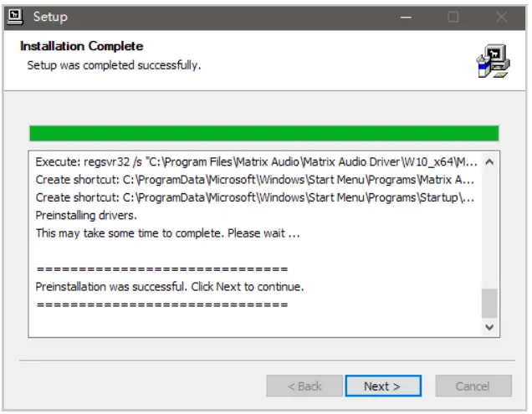The height and width of the screenshot is (414, 532).
Task: Select 'Preinstallation was successful' log line
Action: pos(170,287)
